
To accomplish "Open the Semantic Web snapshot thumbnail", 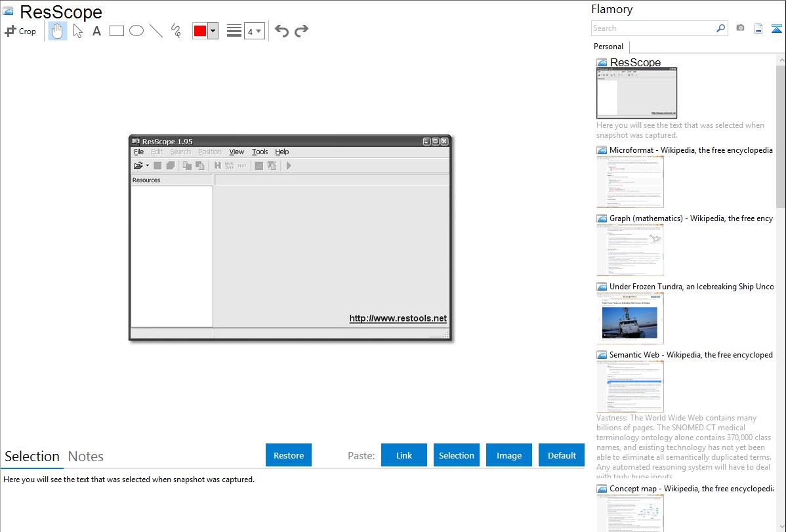I will click(x=630, y=386).
